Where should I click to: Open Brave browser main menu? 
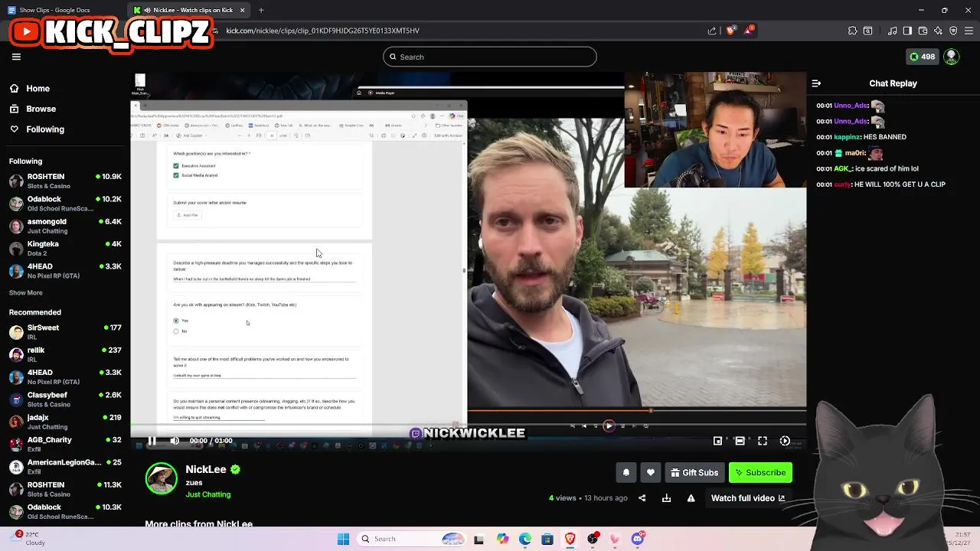(969, 31)
